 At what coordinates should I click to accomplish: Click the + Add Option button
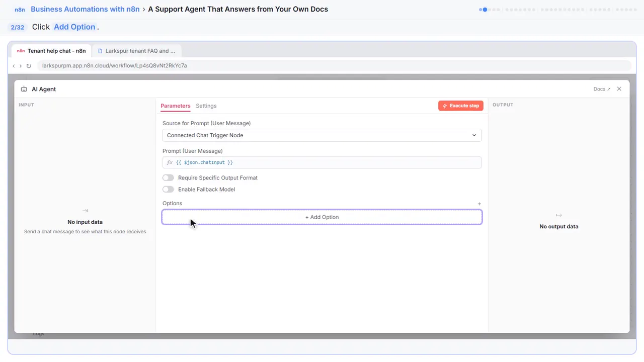click(322, 217)
